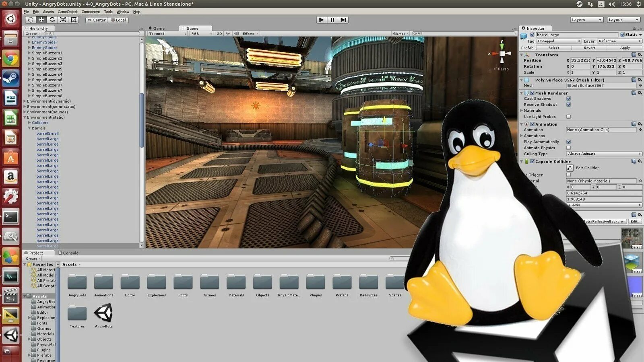Open the Animations folder in Assets grid

point(103,282)
